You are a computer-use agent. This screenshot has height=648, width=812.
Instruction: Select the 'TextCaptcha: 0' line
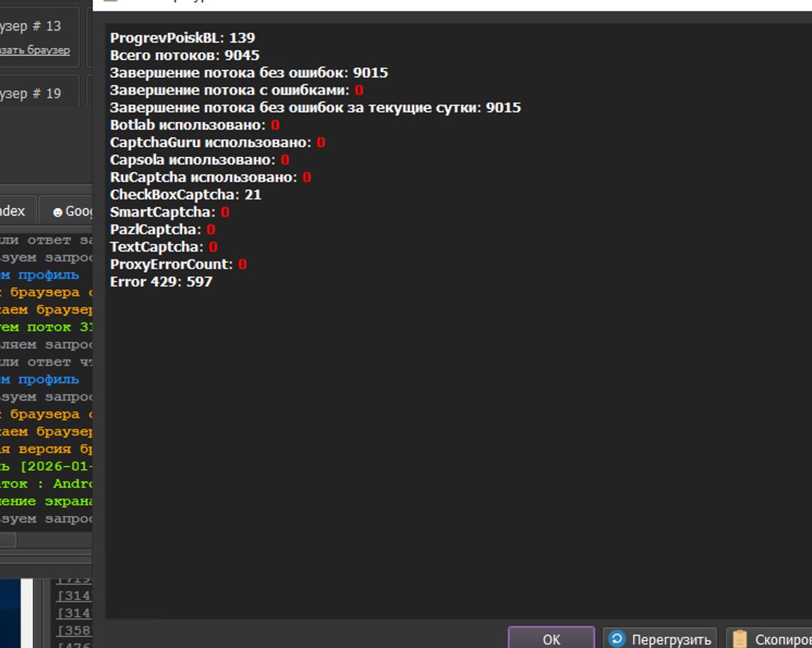(164, 247)
